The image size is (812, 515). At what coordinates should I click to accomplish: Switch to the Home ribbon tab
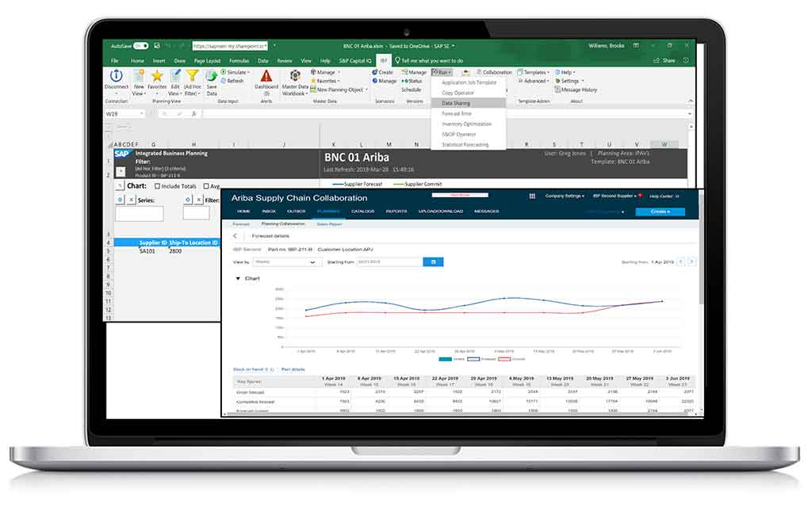(x=137, y=60)
